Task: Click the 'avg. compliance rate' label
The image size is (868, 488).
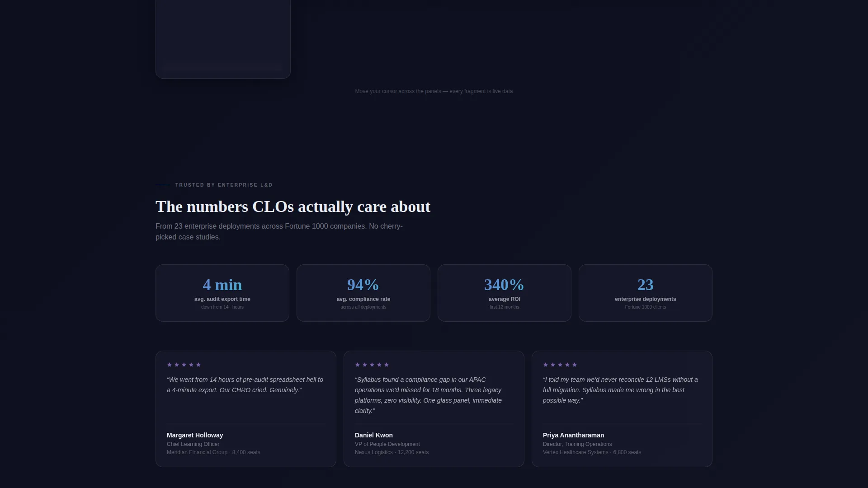Action: click(x=363, y=299)
